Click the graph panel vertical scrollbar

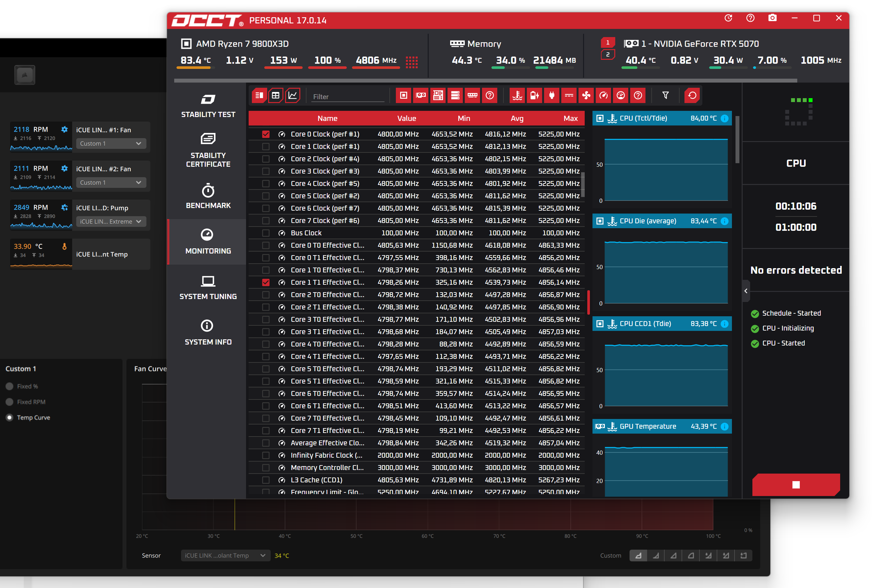click(x=737, y=139)
